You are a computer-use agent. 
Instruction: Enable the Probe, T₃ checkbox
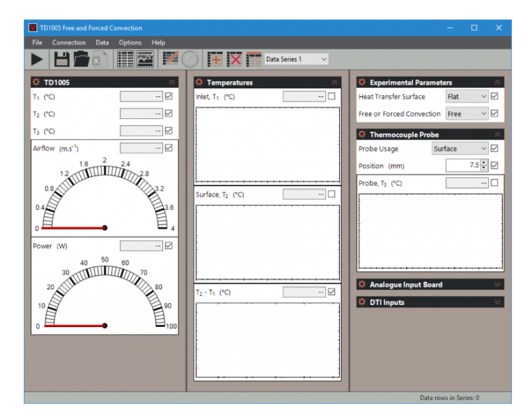point(494,183)
